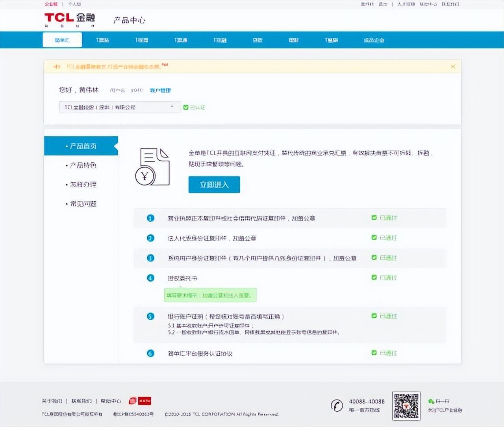Click the 法人代表身份证复印件 requirement text

click(212, 238)
